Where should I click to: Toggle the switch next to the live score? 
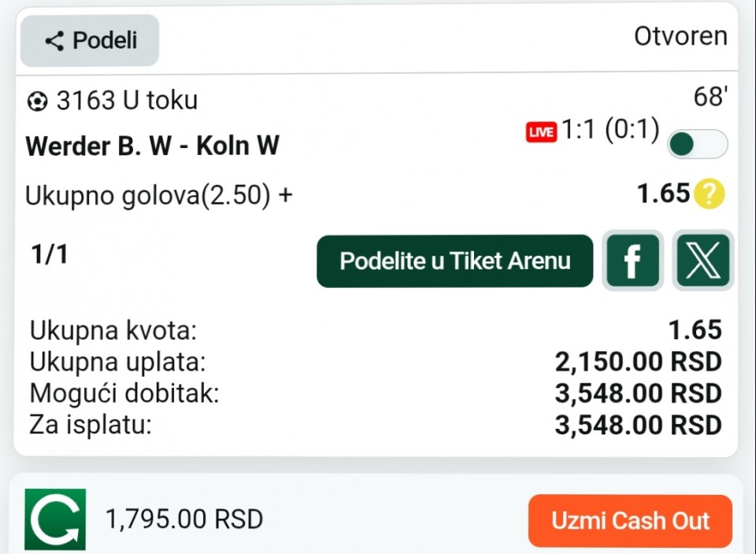click(697, 144)
